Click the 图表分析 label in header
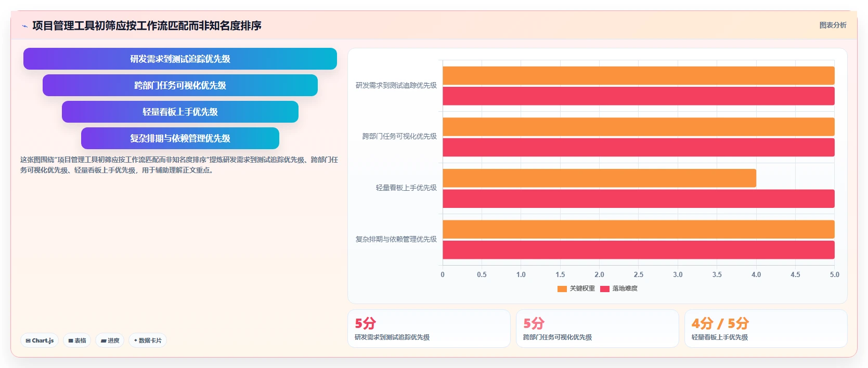The width and height of the screenshot is (868, 368). click(833, 25)
